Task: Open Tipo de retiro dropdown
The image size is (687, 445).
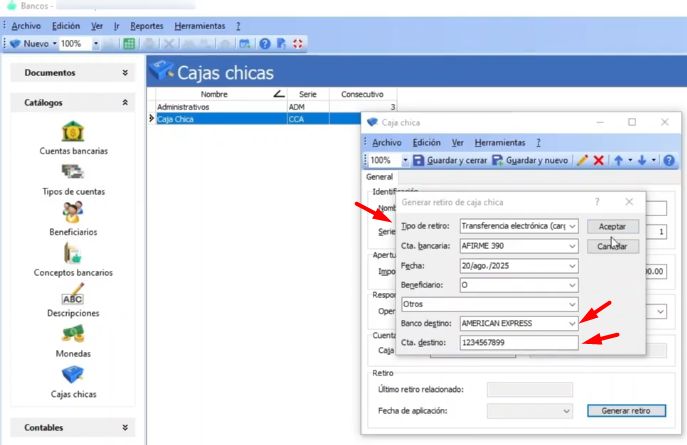Action: [x=571, y=226]
